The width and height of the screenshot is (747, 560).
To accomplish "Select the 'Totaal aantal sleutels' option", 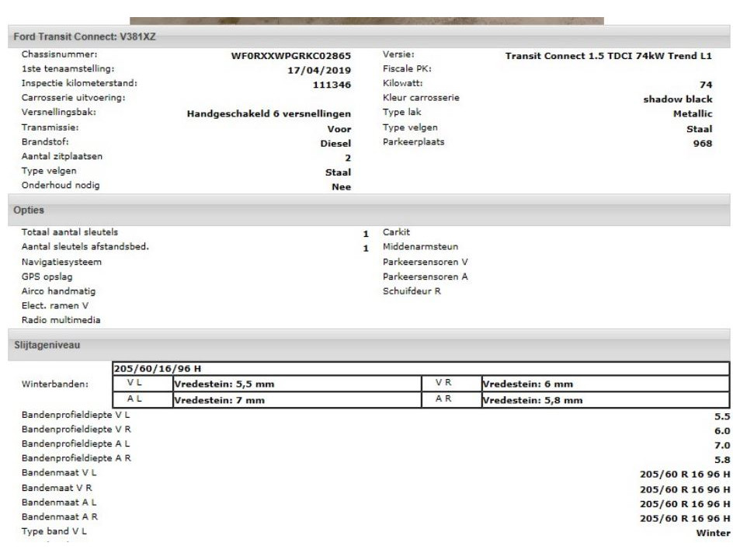I will point(70,232).
